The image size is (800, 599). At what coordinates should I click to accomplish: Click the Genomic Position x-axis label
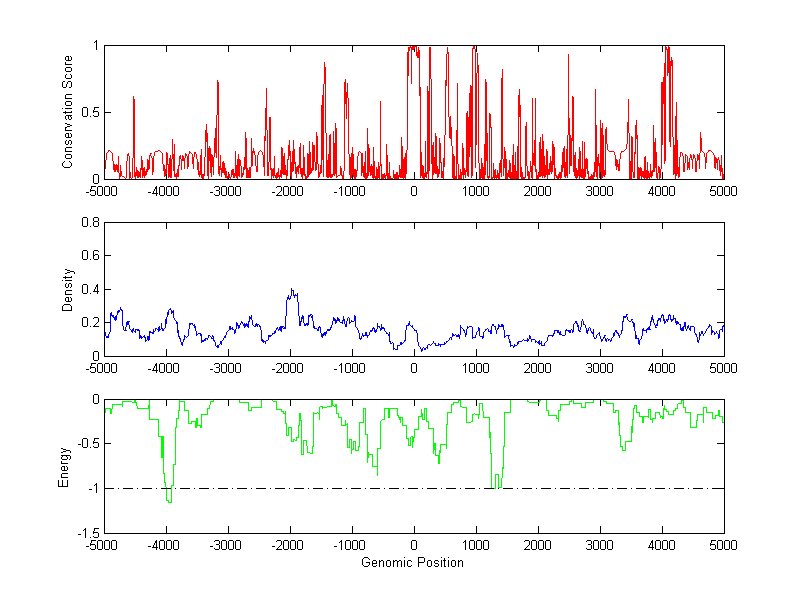413,563
